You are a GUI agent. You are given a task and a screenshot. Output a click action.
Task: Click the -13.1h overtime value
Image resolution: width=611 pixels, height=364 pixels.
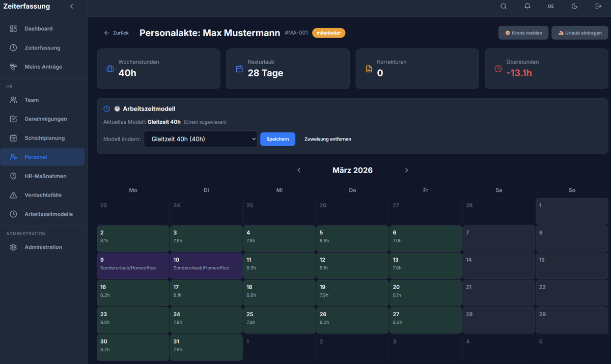519,73
